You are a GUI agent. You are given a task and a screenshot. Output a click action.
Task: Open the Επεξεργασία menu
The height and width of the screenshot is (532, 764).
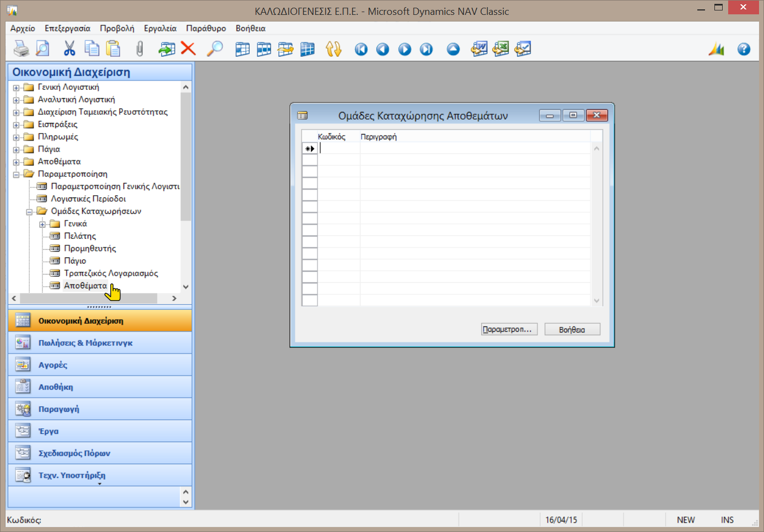pyautogui.click(x=67, y=29)
